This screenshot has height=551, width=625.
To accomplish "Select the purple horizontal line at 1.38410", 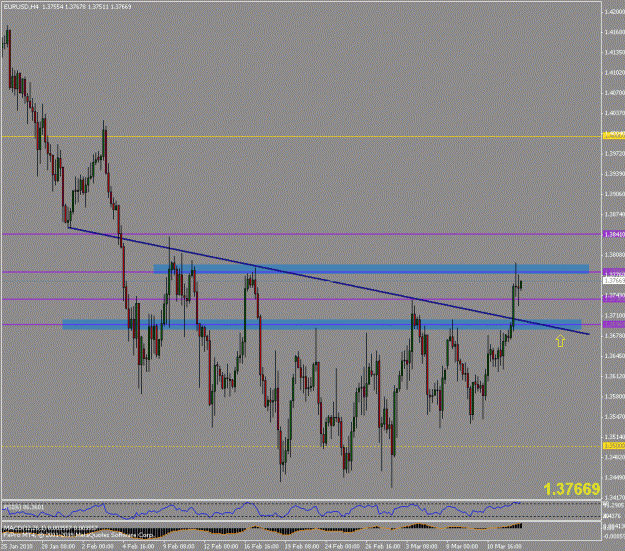I will (x=301, y=234).
